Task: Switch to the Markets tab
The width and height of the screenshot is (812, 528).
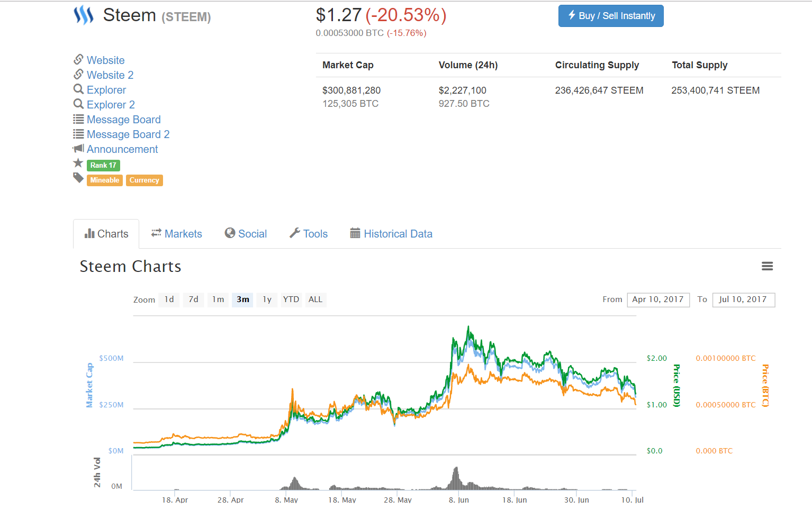Action: pos(176,234)
